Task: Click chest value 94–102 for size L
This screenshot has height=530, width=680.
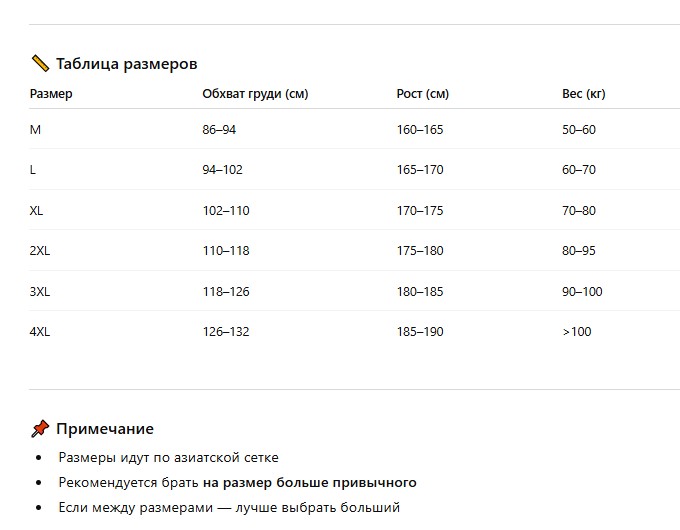Action: click(223, 170)
